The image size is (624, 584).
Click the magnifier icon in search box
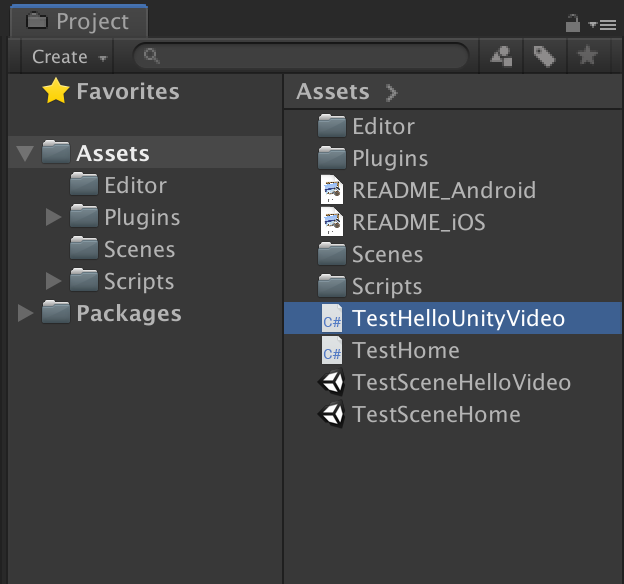[x=152, y=56]
